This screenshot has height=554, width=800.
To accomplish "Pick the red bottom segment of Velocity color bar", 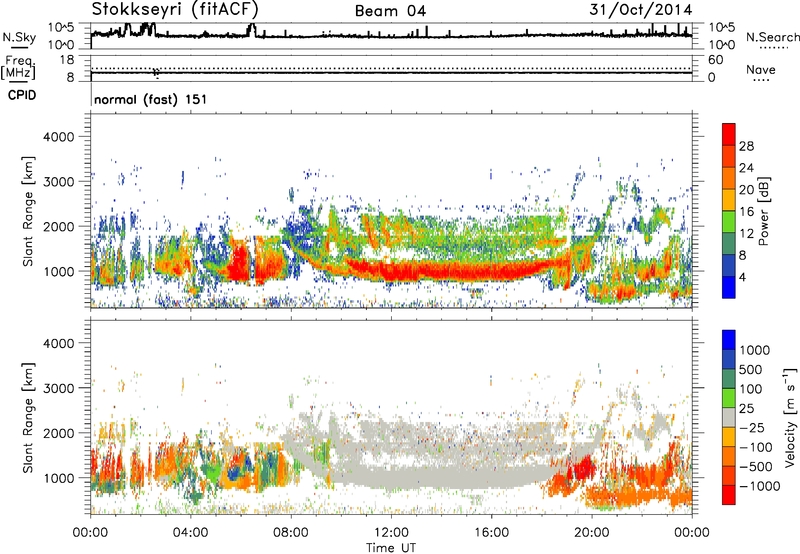I will tap(729, 495).
